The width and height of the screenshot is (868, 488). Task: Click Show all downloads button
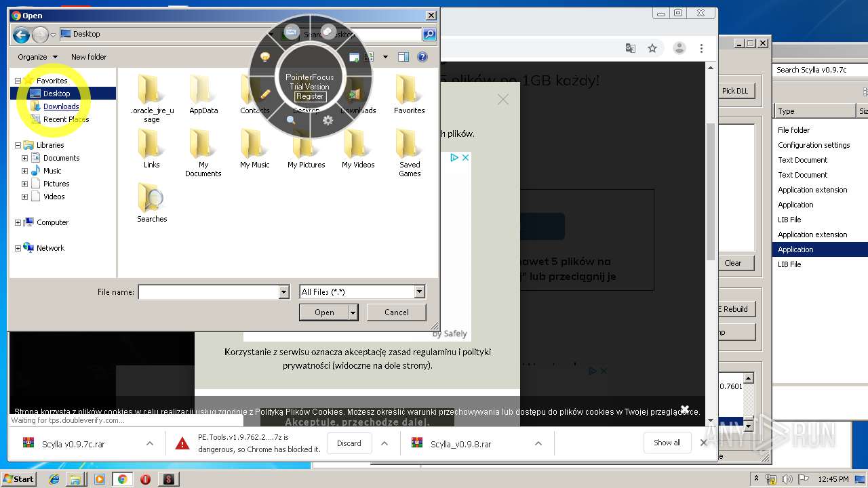click(x=667, y=443)
